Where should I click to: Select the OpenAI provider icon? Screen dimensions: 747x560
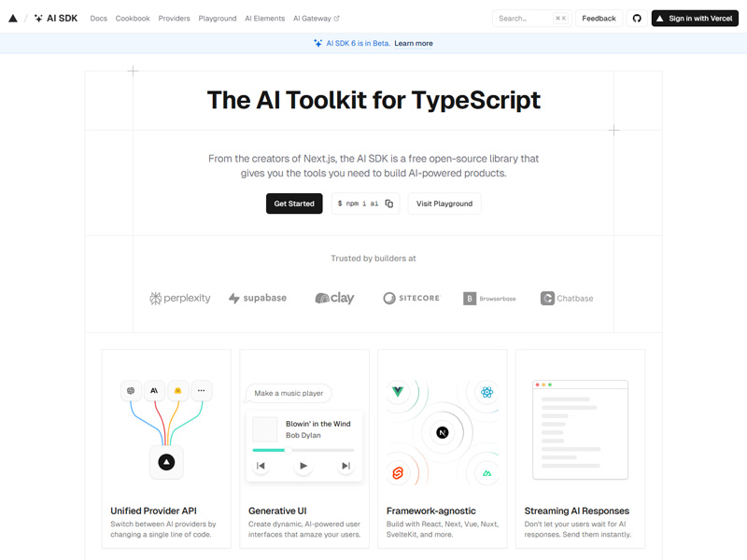(130, 390)
